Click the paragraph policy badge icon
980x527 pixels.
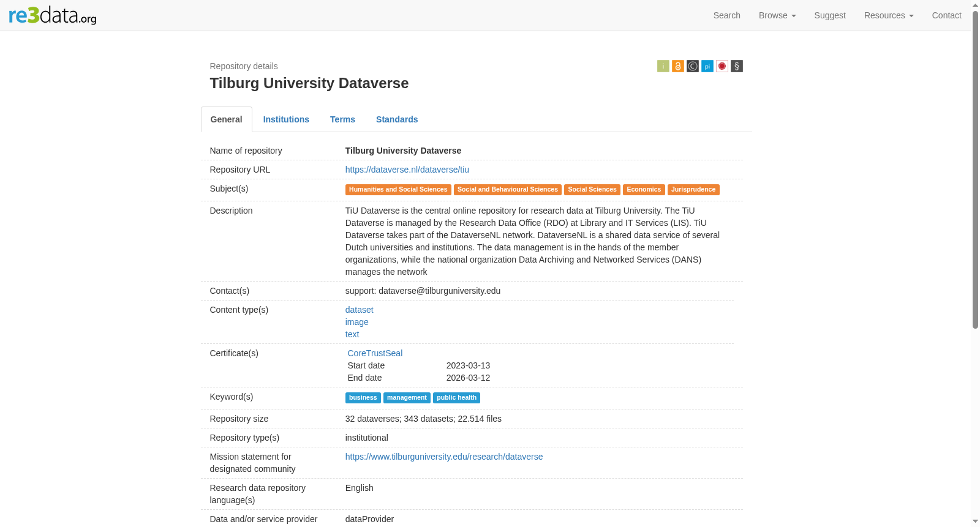click(737, 66)
